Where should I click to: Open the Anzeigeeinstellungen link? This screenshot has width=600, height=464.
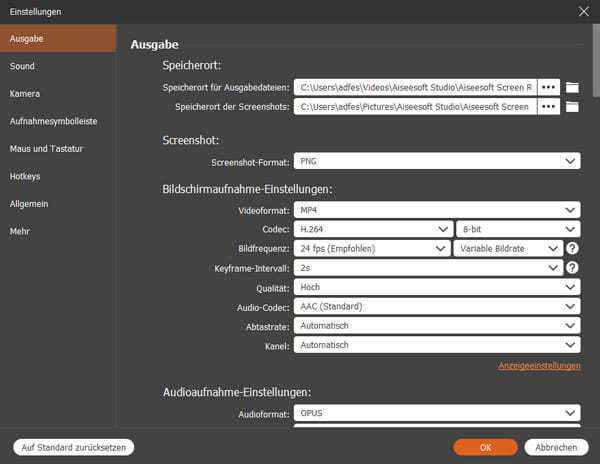[539, 366]
